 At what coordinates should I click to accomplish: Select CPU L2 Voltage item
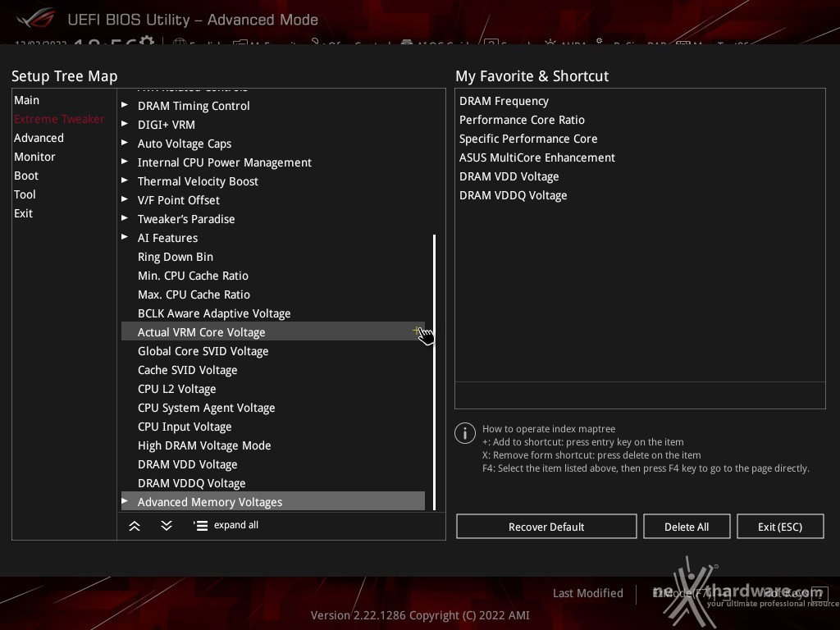point(272,388)
